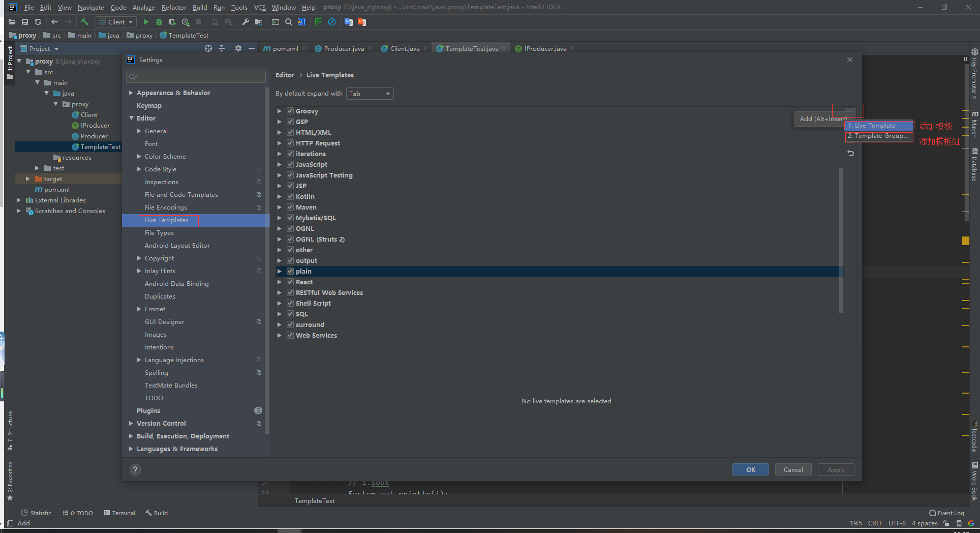Click the Build project hammer icon
The image size is (980, 533).
click(84, 22)
